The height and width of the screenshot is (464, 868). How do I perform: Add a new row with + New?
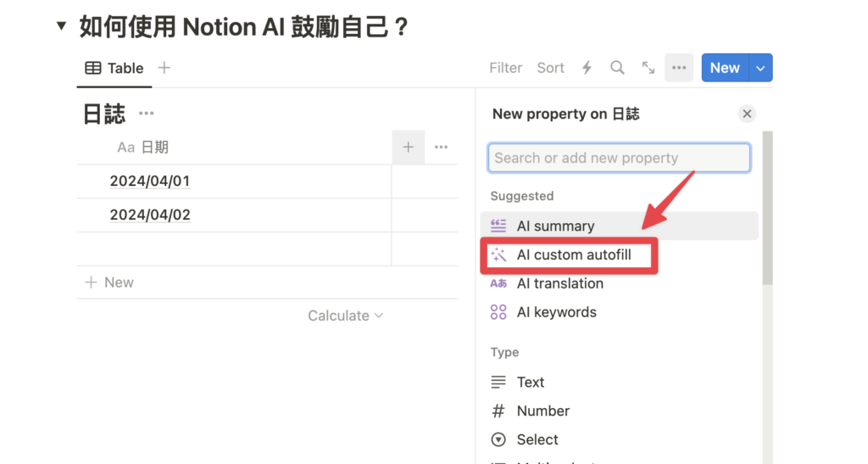pyautogui.click(x=109, y=282)
